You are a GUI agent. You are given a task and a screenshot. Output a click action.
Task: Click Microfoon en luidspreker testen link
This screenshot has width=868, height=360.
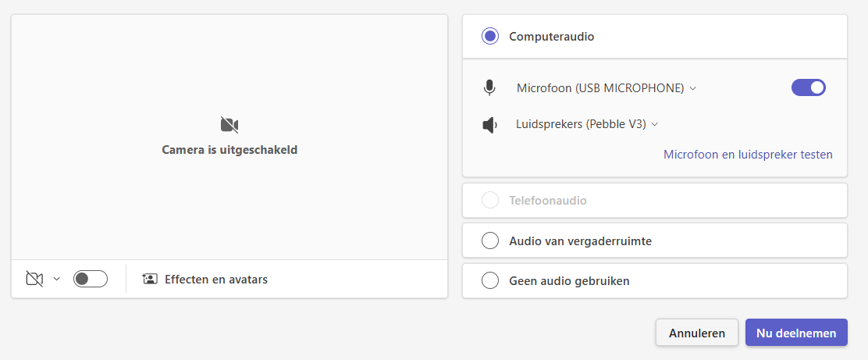(748, 155)
